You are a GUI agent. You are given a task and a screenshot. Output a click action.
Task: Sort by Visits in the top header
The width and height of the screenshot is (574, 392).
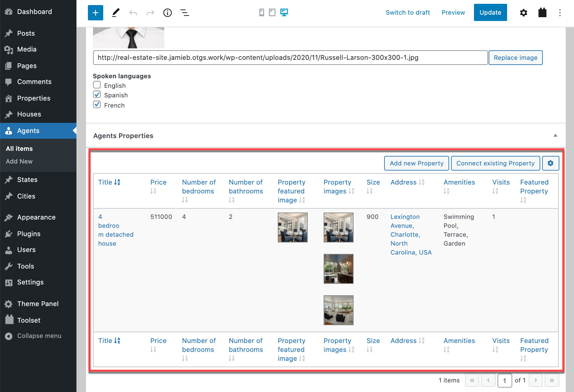pyautogui.click(x=495, y=191)
